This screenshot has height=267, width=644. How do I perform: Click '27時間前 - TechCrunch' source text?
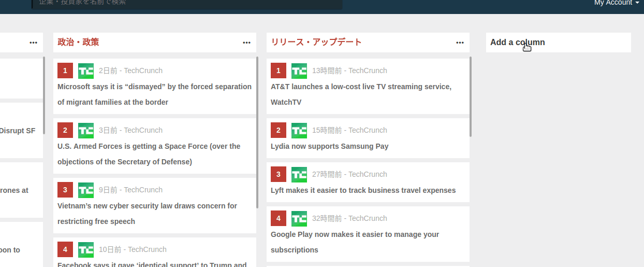(349, 174)
